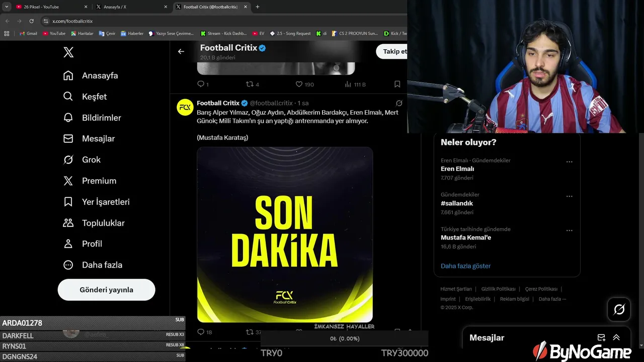Viewport: 644px width, 362px height.
Task: Open Çerez Politikası footer link
Action: click(541, 289)
